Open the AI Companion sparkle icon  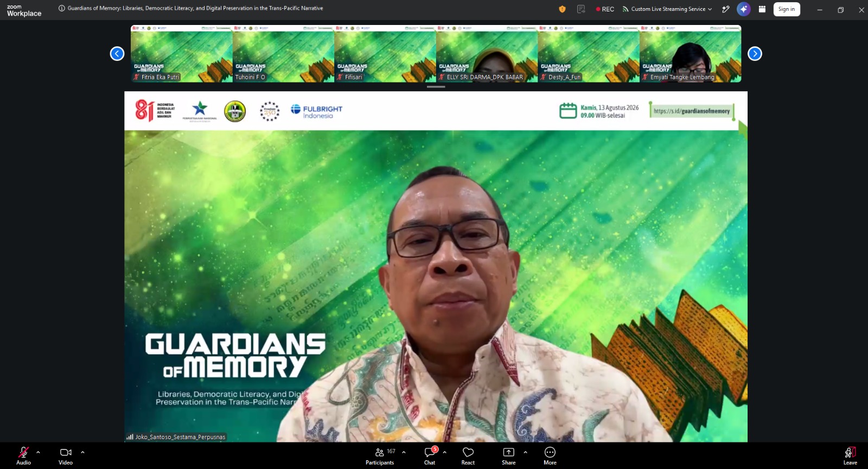[x=744, y=9]
